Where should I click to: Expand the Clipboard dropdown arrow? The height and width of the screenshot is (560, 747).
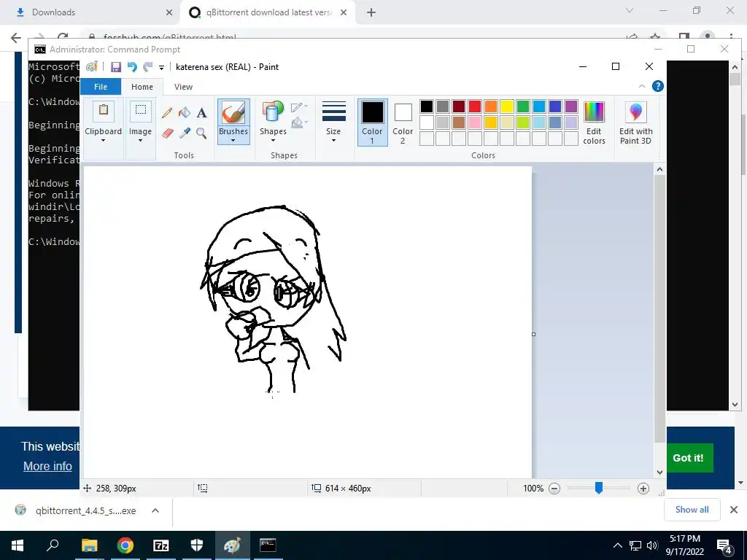tap(103, 141)
